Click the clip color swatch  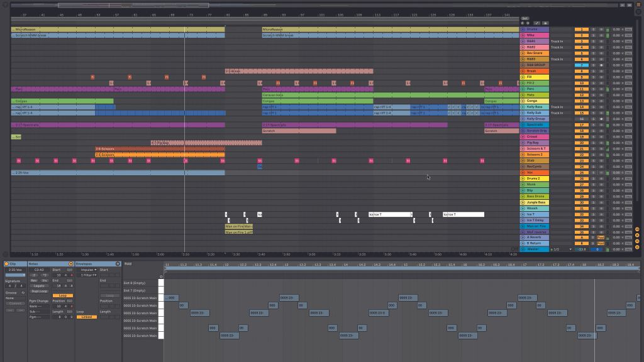pos(15,275)
